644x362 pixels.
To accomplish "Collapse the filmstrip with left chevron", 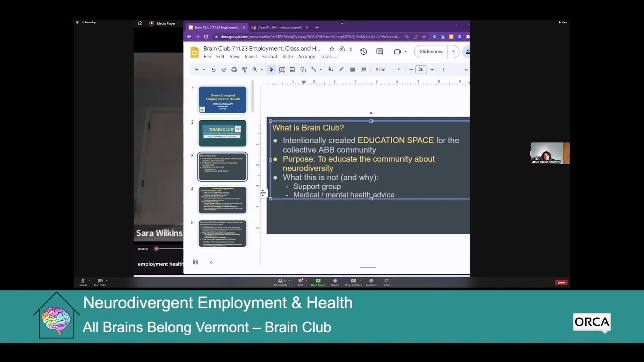I will coord(211,262).
